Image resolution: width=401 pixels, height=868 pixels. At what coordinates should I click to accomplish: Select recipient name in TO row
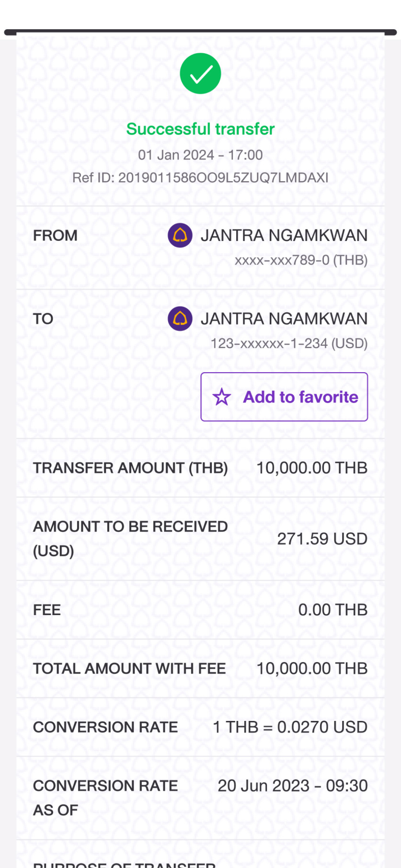coord(284,319)
